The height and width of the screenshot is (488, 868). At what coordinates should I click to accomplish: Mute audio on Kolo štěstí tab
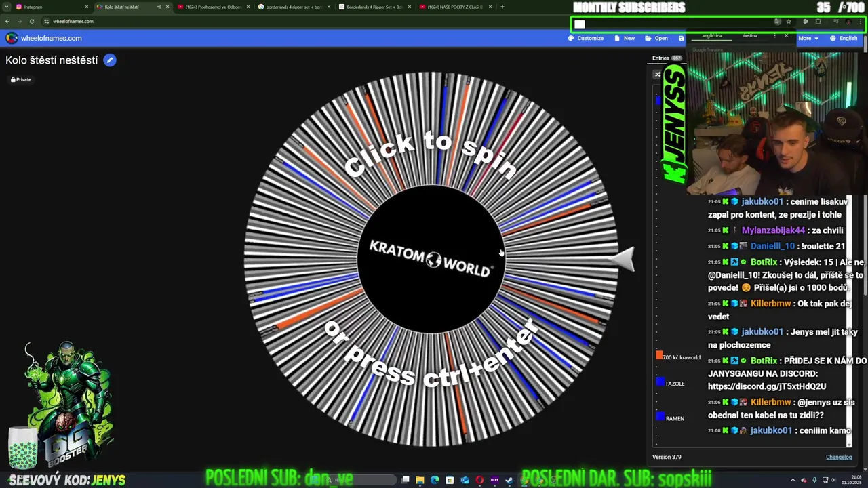(x=159, y=7)
